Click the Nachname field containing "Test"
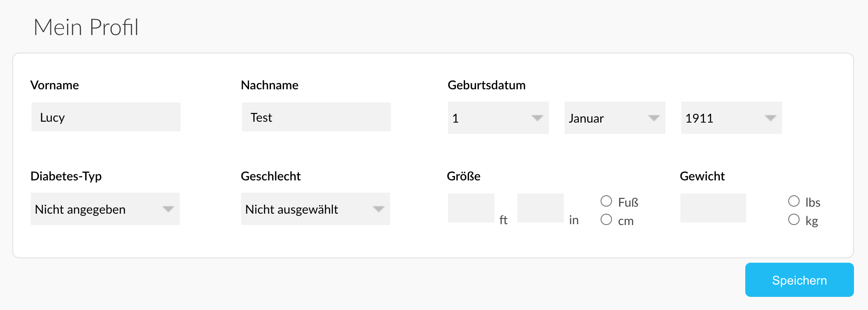Screen dimensions: 868x310 click(x=316, y=117)
